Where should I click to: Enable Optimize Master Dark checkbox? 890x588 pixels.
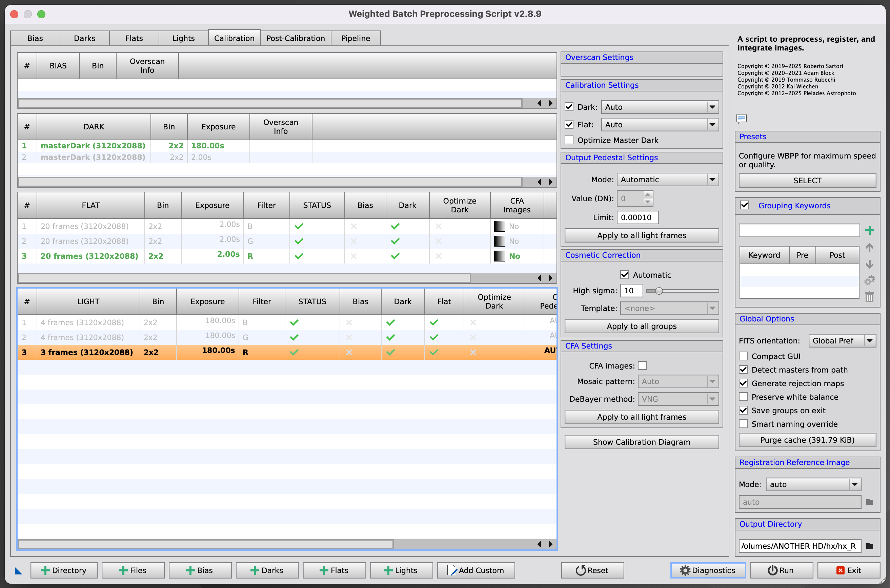point(569,140)
